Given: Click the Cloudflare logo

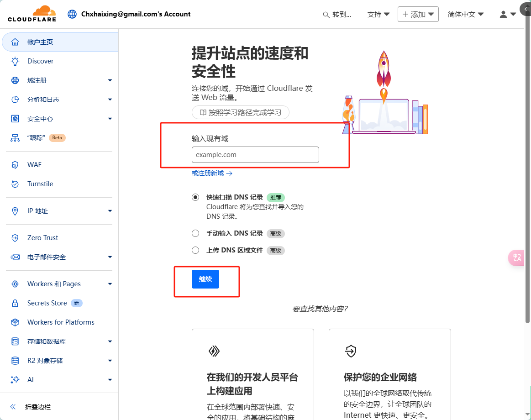Looking at the screenshot, I should click(x=32, y=14).
